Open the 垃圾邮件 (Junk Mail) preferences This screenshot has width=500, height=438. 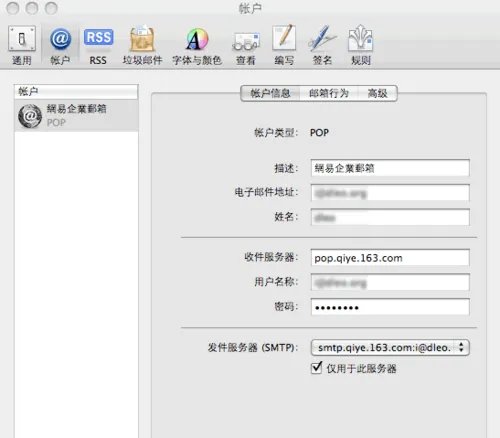pyautogui.click(x=142, y=46)
